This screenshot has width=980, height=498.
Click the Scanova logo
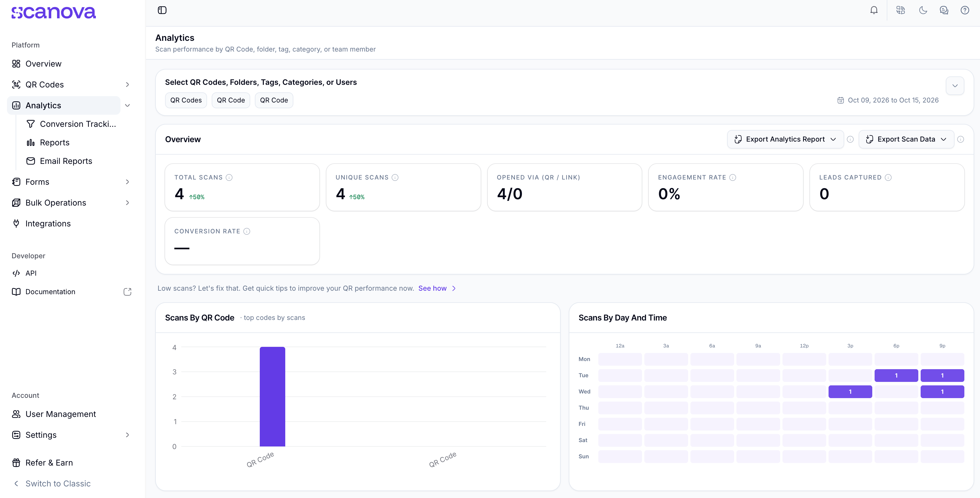(54, 12)
